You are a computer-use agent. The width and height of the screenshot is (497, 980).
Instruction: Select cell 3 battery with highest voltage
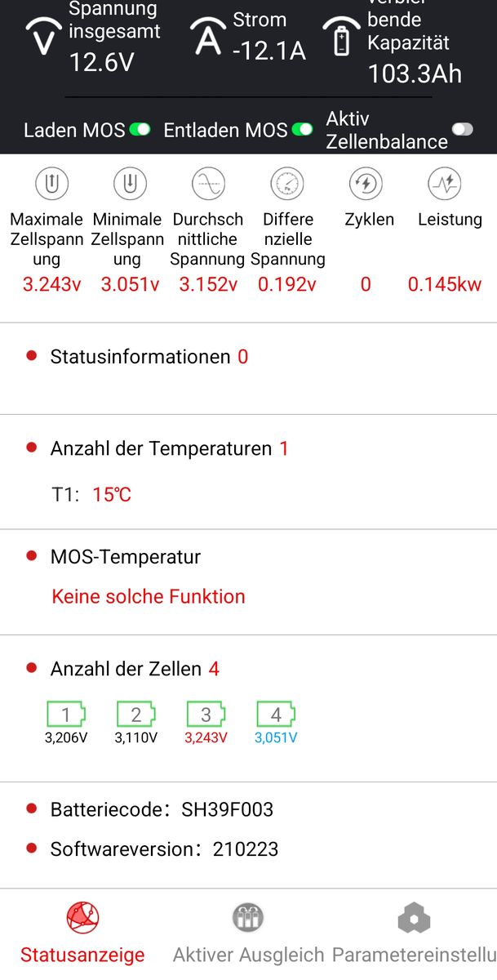(206, 715)
